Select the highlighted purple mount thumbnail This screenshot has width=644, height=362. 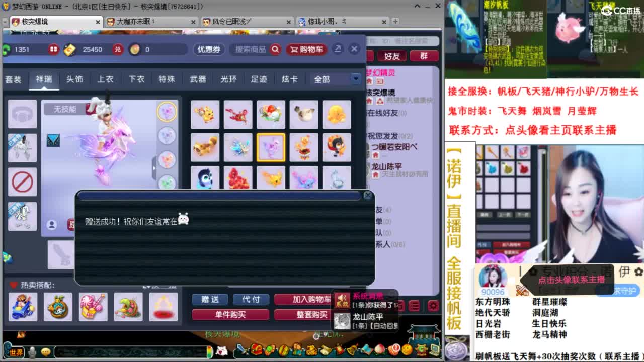coord(271,147)
